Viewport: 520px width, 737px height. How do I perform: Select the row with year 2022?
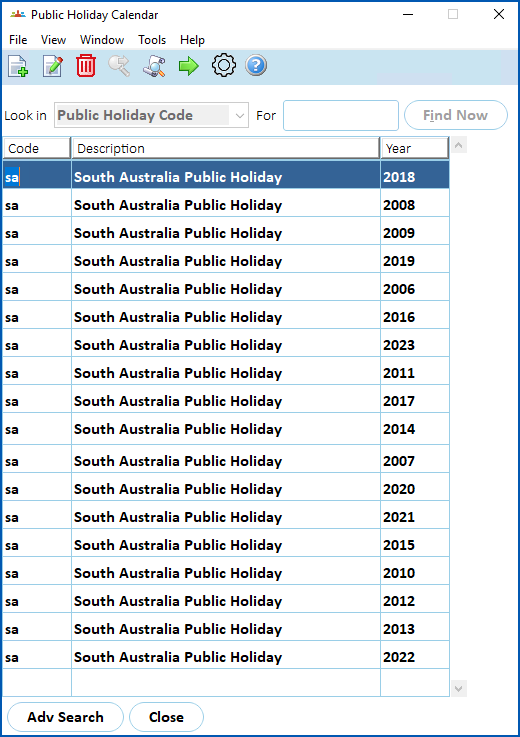226,655
